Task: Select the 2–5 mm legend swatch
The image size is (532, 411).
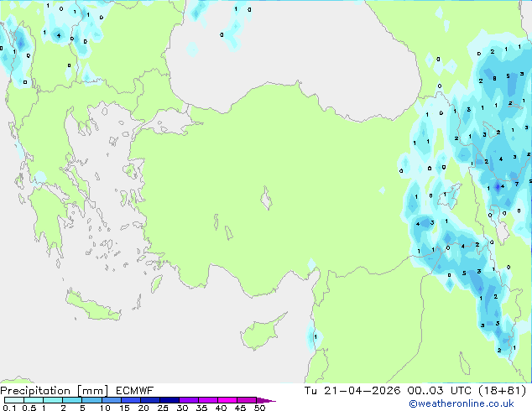Action: pos(72,400)
